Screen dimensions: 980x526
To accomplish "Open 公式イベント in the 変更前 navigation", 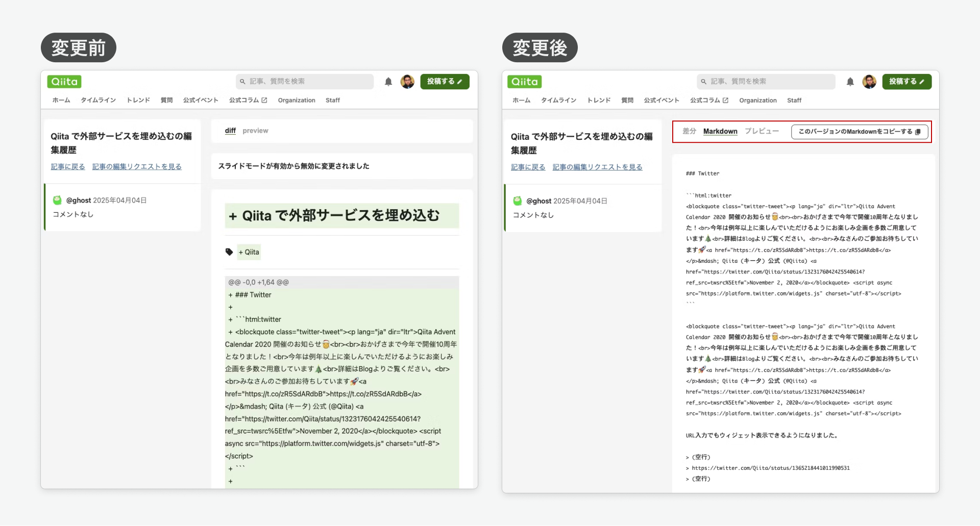I will click(x=201, y=101).
